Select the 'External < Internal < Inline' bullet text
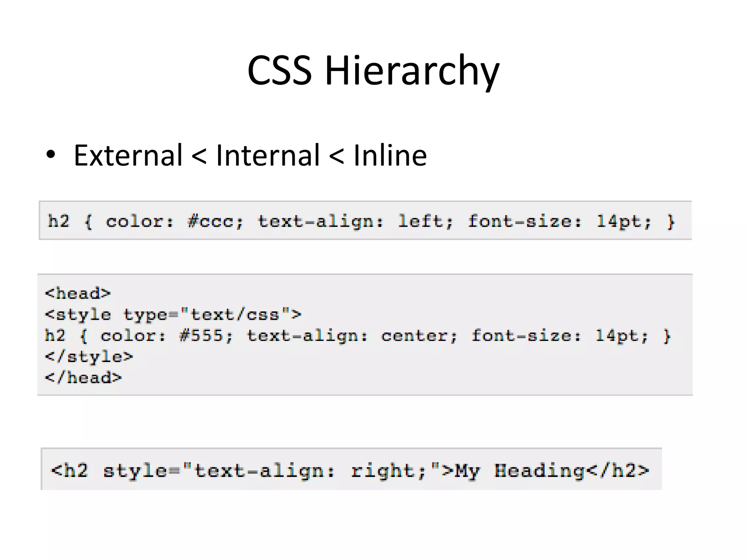Screen dimensions: 747x560 click(250, 156)
